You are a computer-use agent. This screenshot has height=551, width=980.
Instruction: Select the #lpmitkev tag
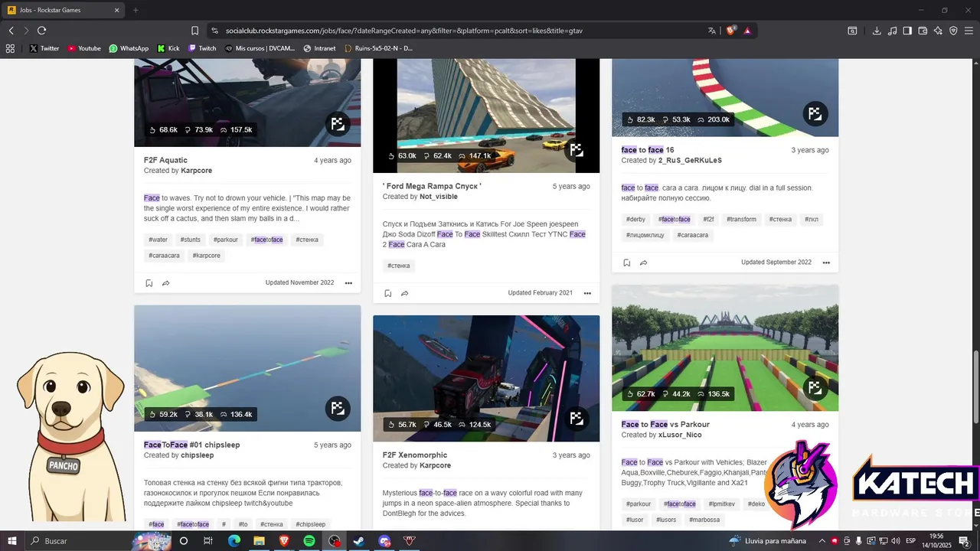pos(722,504)
